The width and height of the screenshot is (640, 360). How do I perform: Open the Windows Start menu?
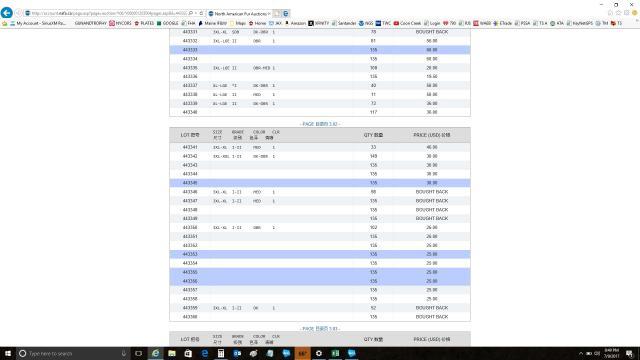[x=8, y=353]
